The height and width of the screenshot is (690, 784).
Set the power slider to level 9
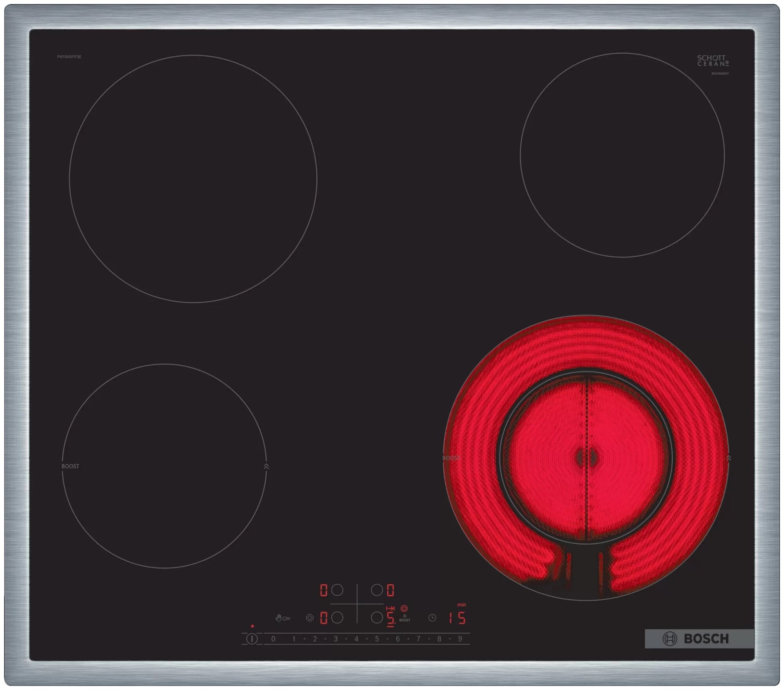pos(460,639)
